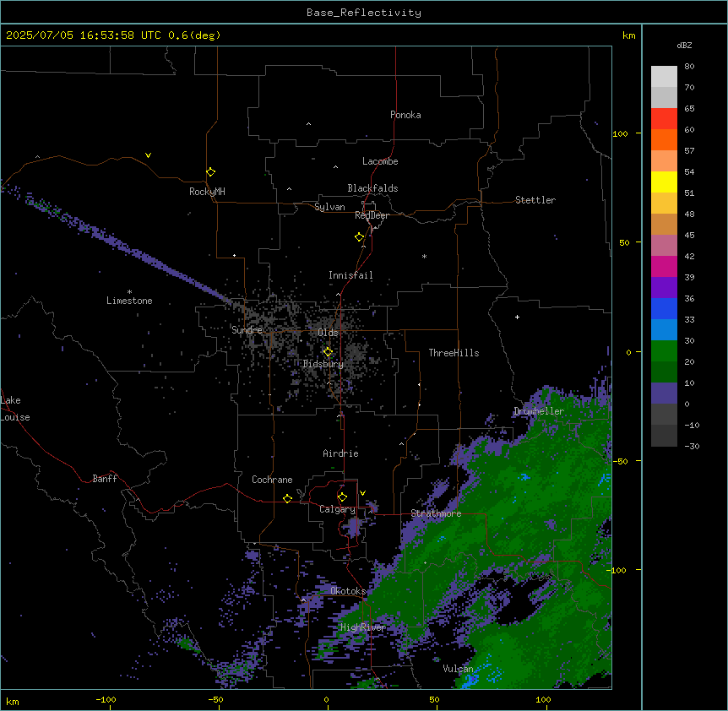Click the Airdrie label
The width and height of the screenshot is (728, 711).
pos(340,453)
